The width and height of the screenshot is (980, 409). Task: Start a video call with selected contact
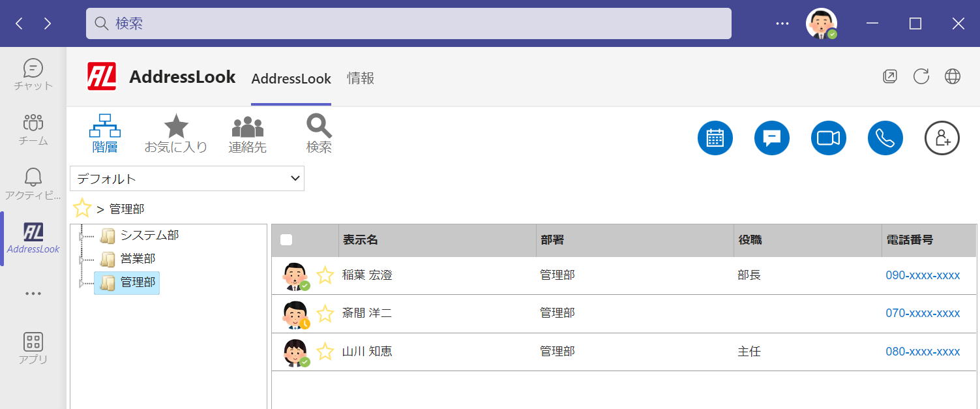tap(828, 138)
